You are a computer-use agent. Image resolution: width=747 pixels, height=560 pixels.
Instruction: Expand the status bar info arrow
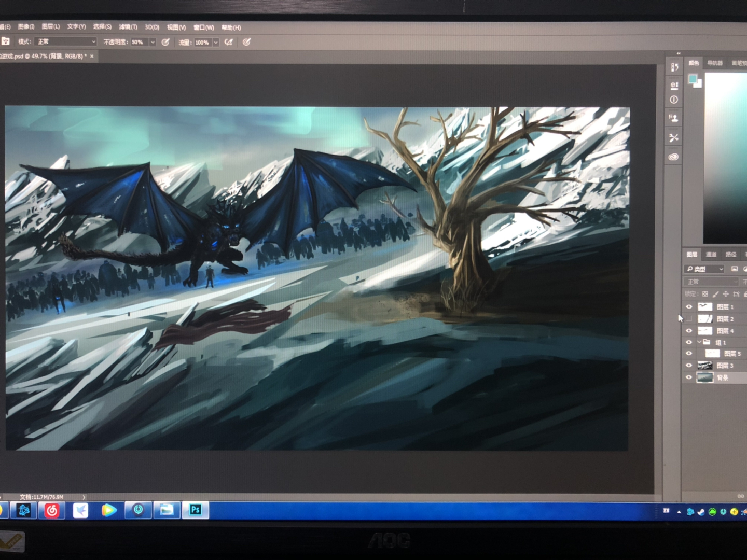click(84, 497)
